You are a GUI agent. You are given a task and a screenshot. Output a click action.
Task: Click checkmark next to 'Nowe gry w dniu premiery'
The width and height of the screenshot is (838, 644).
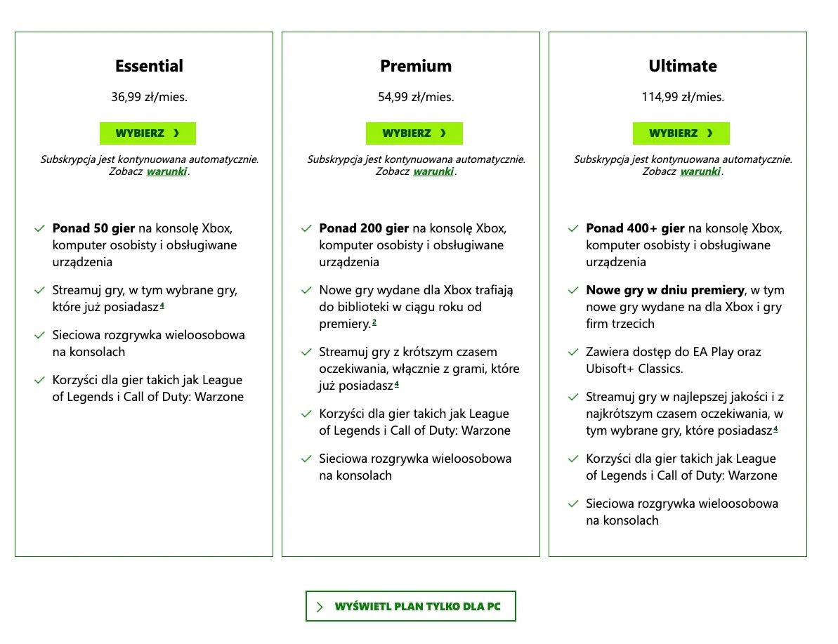point(573,291)
